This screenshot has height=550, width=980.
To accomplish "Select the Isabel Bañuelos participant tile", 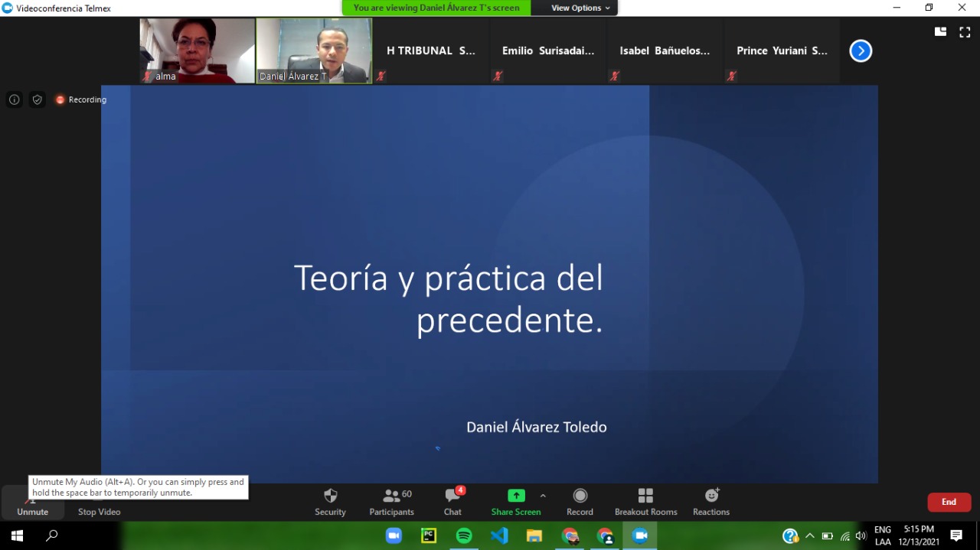I will coord(665,50).
